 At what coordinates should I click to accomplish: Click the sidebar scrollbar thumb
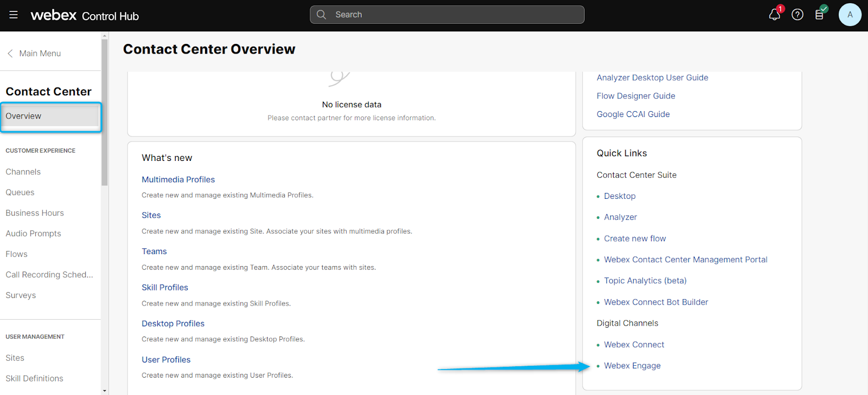(x=105, y=113)
